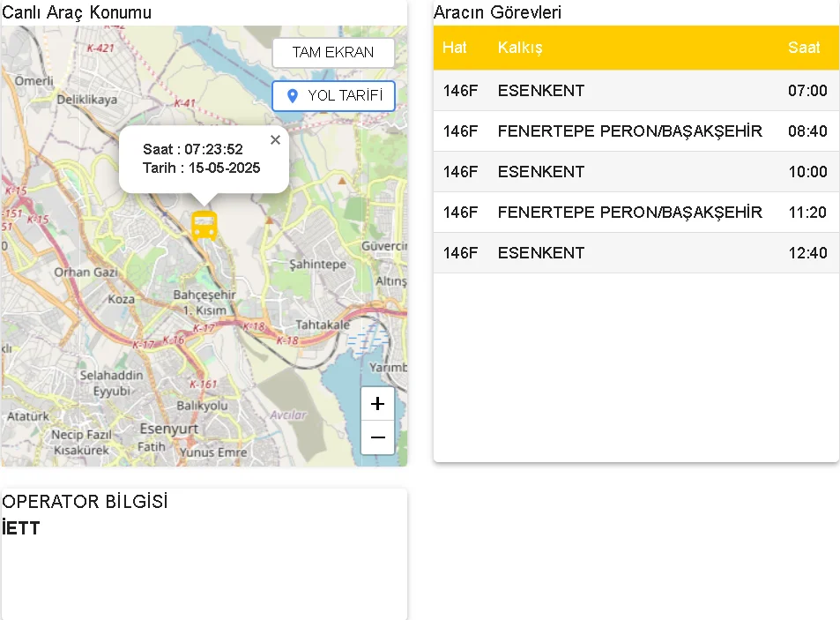Select the 12:40 ESENKENT departure row
Viewport: 840px width, 620px height.
[635, 253]
